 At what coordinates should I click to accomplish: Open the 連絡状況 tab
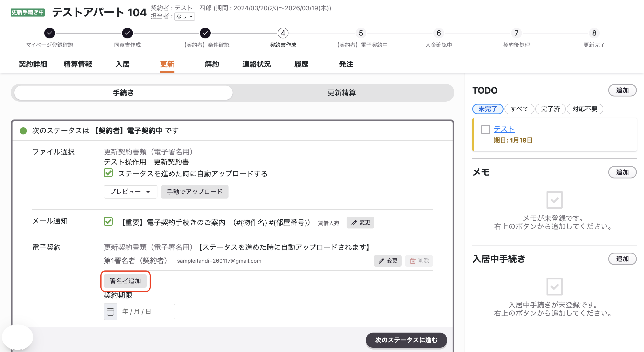256,64
